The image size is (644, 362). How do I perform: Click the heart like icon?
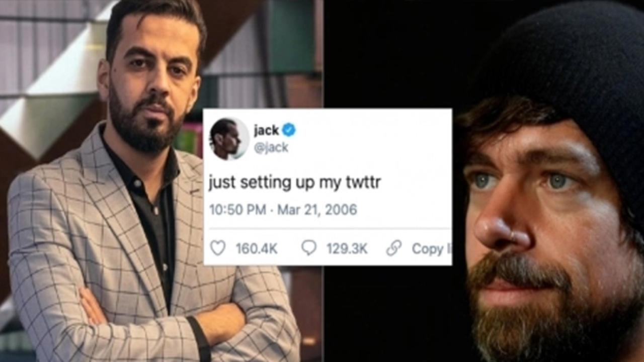pos(218,248)
